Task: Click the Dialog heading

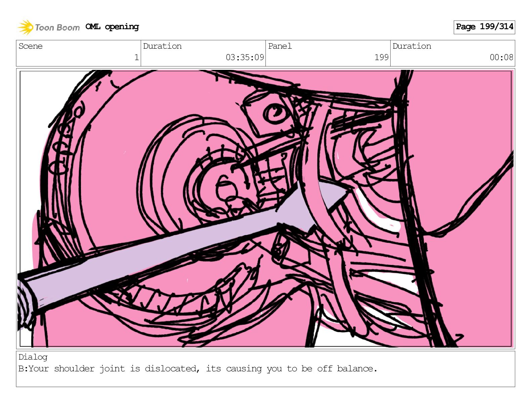Action: click(x=33, y=357)
